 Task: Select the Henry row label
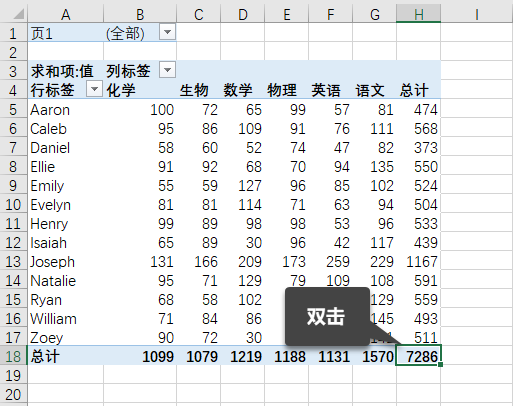pos(66,224)
